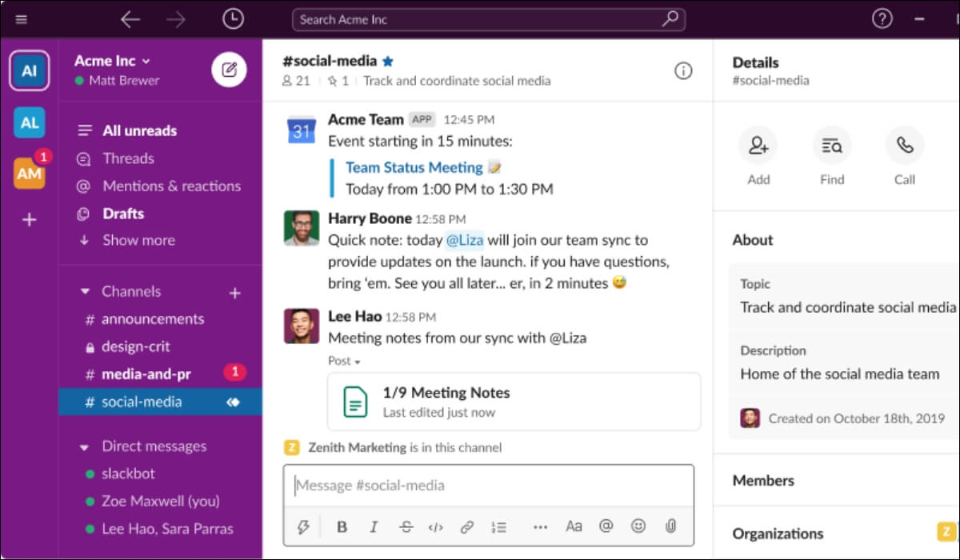
Task: Switch to the AM workspace
Action: click(x=30, y=173)
